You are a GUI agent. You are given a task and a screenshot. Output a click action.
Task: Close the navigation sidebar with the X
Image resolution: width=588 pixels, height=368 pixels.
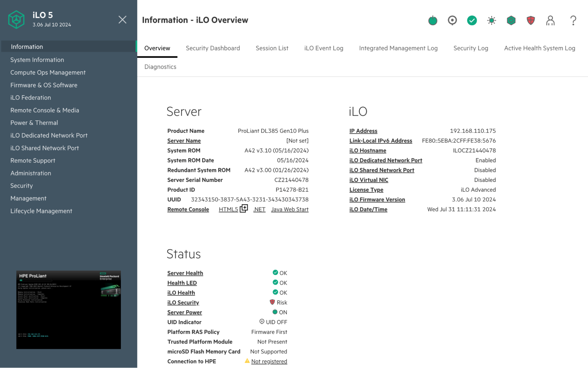(122, 20)
